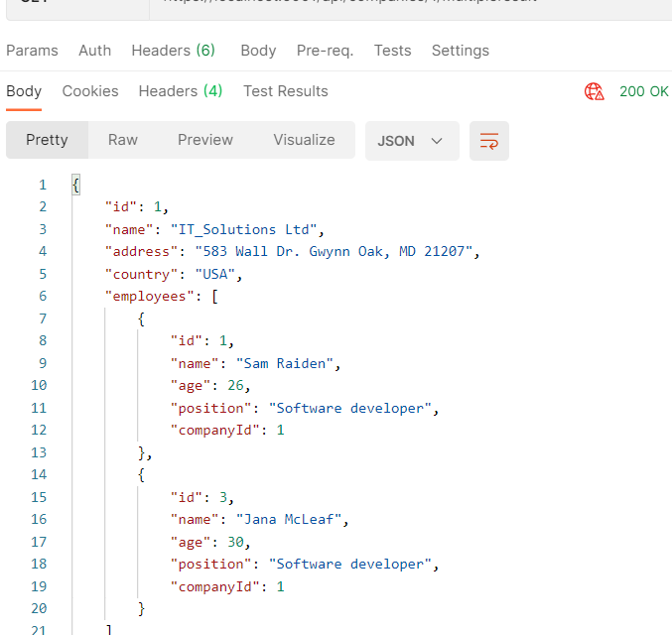Open the Headers (6) request tab
This screenshot has width=672, height=635.
coord(173,51)
